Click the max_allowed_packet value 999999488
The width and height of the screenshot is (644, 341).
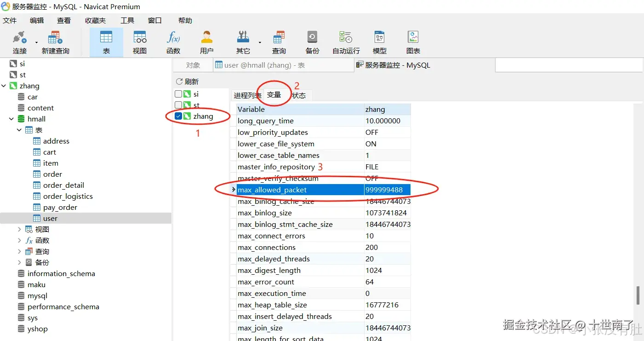pos(388,190)
